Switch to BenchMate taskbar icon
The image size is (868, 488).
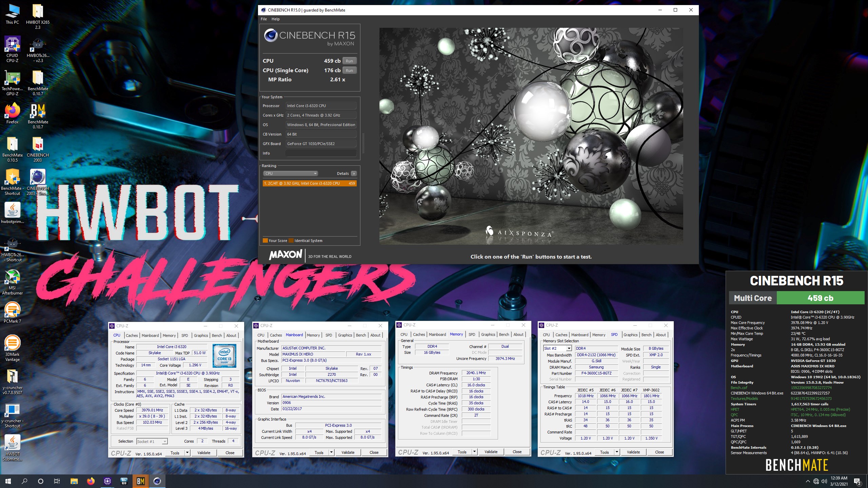[x=140, y=481]
